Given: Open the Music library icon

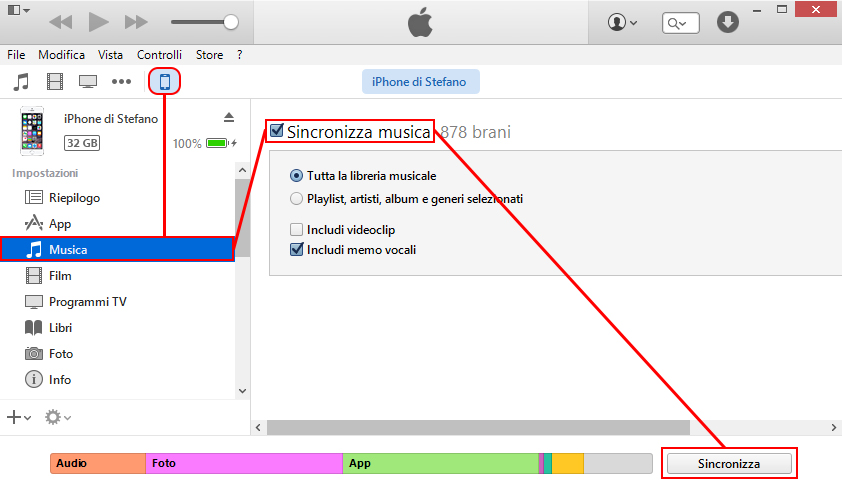Looking at the screenshot, I should click(x=21, y=82).
